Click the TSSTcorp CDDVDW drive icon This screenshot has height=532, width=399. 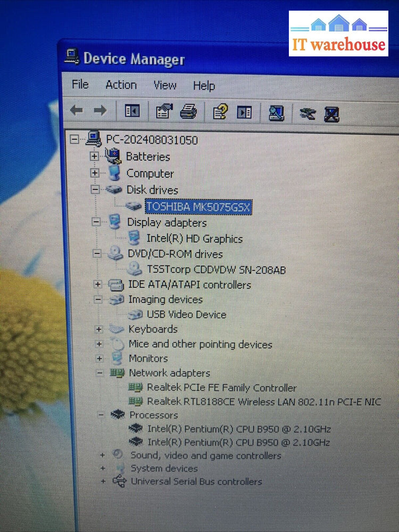tap(135, 269)
